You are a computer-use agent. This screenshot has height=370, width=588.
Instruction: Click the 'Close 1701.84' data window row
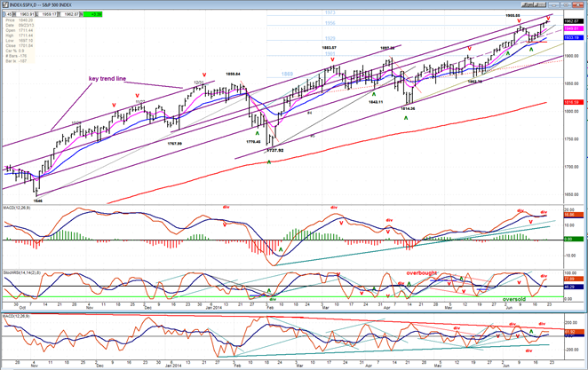coord(19,45)
